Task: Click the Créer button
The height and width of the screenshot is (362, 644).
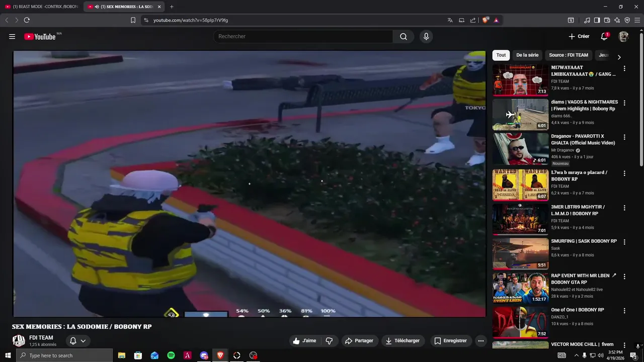Action: click(579, 36)
